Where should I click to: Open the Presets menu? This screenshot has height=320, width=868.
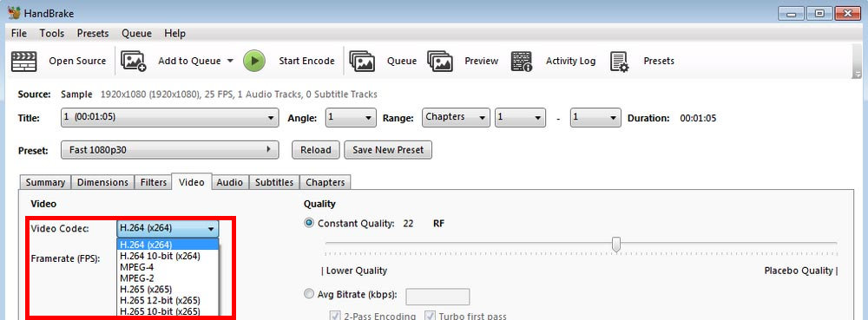click(93, 34)
